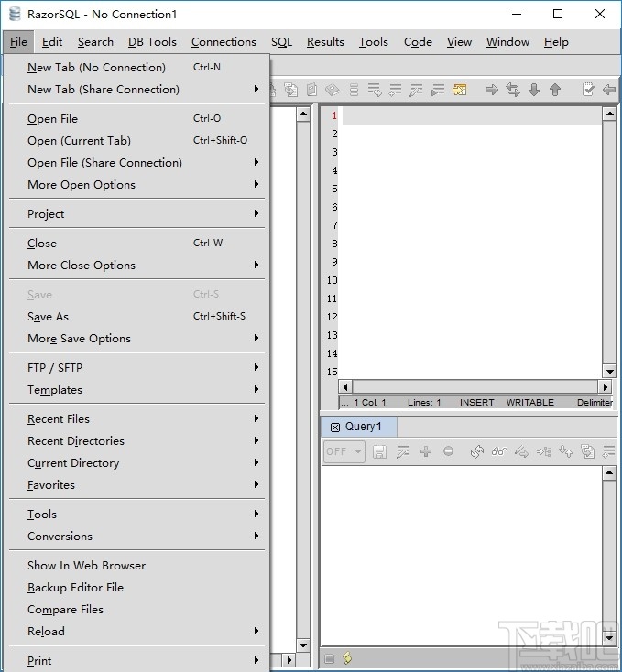The height and width of the screenshot is (672, 622).
Task: Click the yellow pin icon in status bar
Action: (347, 658)
